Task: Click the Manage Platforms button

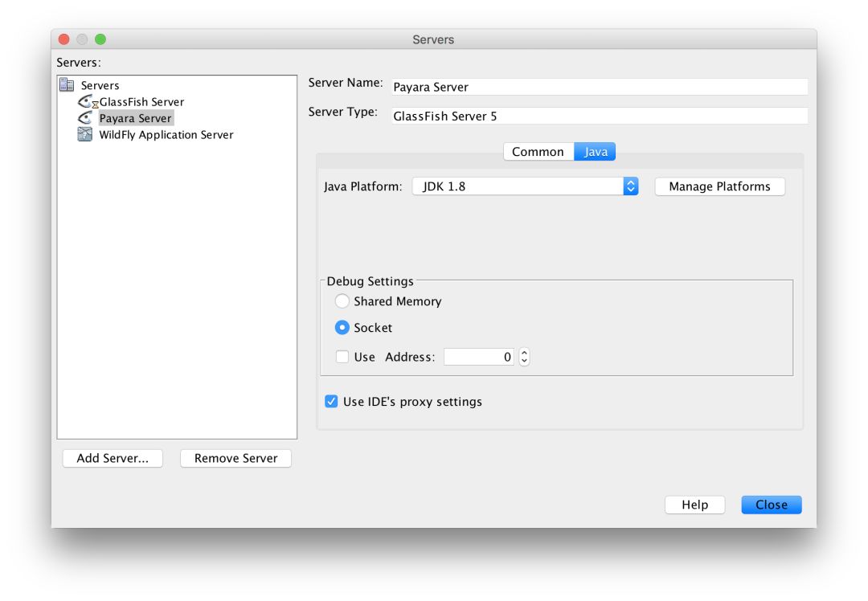Action: [719, 186]
